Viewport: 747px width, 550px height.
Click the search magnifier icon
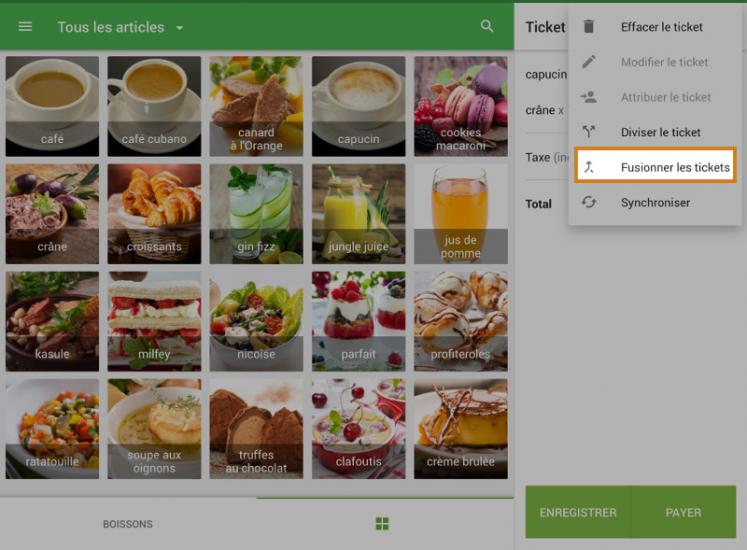[x=487, y=26]
